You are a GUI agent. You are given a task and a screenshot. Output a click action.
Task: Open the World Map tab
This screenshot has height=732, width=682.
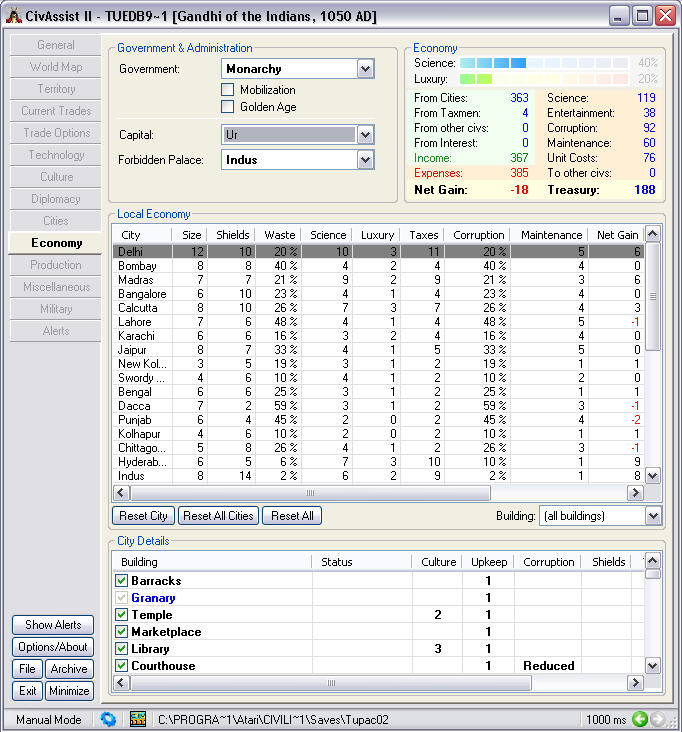[x=56, y=67]
